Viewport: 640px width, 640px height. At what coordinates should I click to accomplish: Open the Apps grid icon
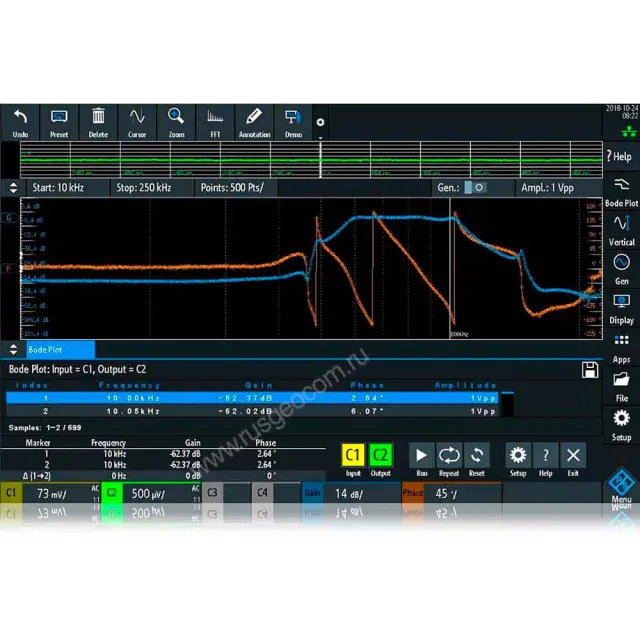point(621,345)
